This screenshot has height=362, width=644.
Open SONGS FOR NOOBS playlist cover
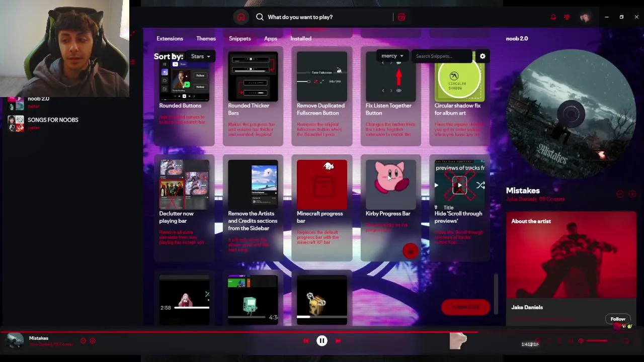16,123
